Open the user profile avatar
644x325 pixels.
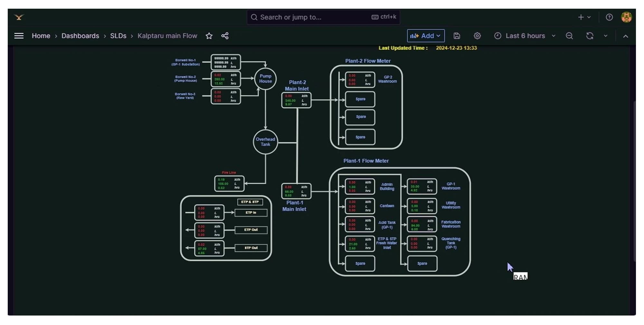[626, 17]
